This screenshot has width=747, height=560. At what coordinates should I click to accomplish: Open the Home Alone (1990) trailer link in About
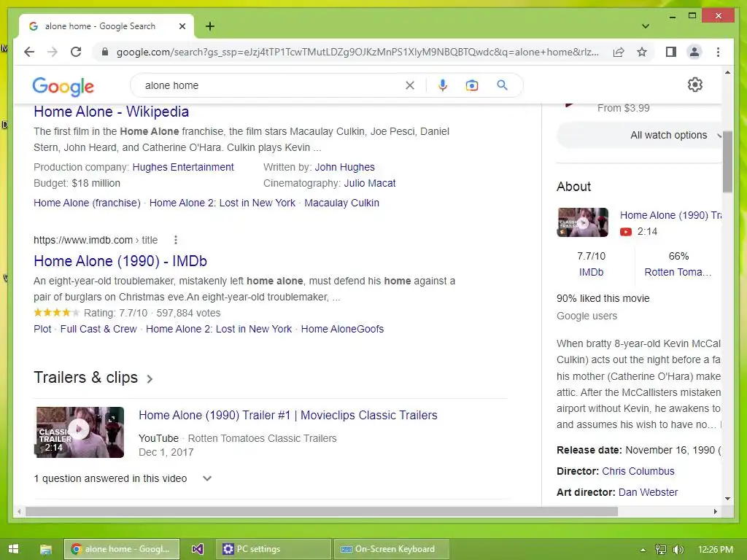tap(670, 215)
